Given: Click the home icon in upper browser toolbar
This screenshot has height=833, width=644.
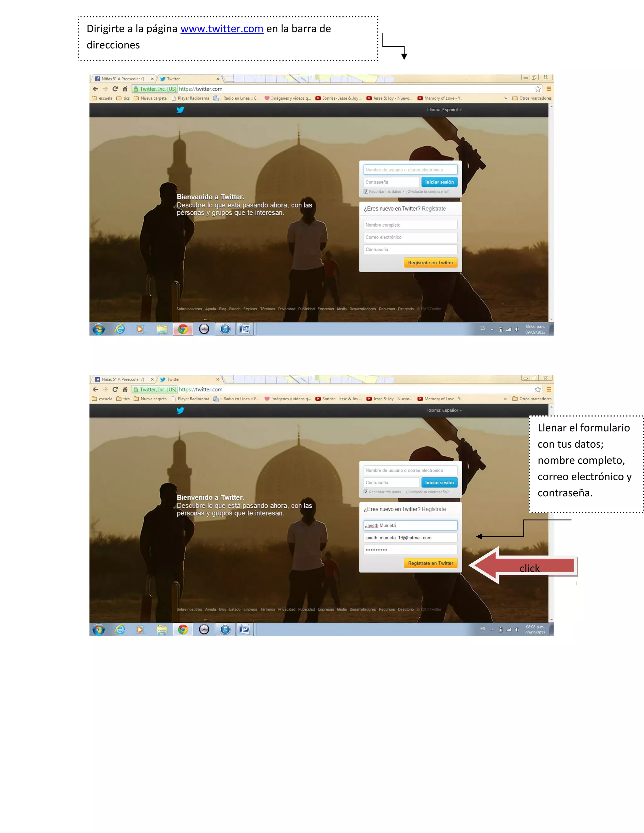Looking at the screenshot, I should 125,89.
